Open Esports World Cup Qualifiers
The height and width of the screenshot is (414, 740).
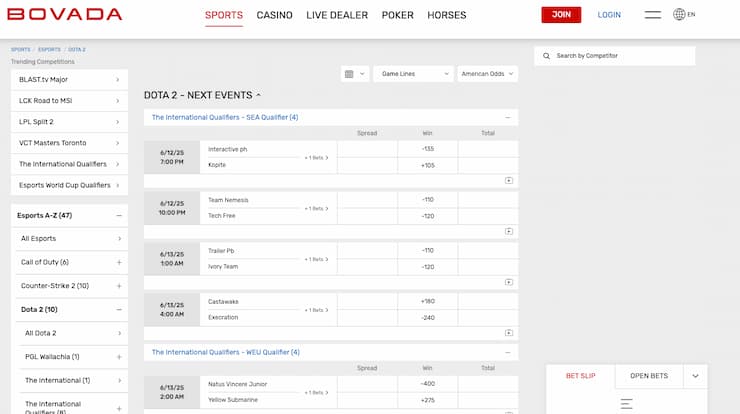click(69, 185)
